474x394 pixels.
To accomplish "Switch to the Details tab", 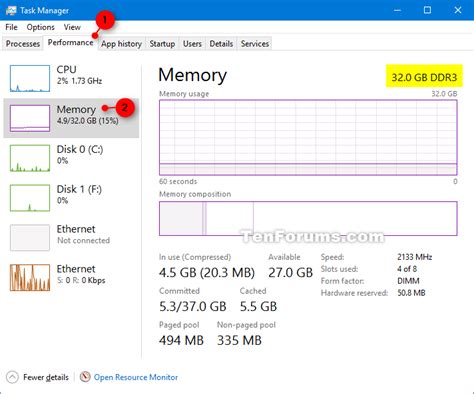I will click(221, 44).
